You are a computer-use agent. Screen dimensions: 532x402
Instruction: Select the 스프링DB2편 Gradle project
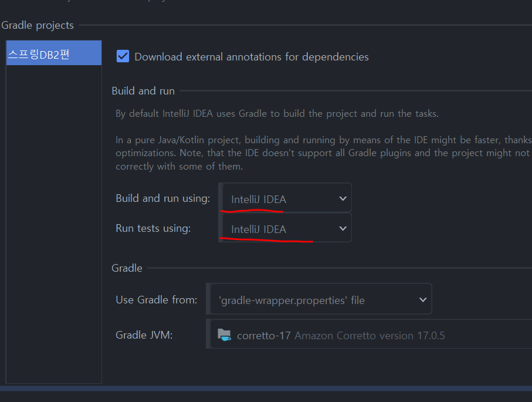(x=53, y=53)
